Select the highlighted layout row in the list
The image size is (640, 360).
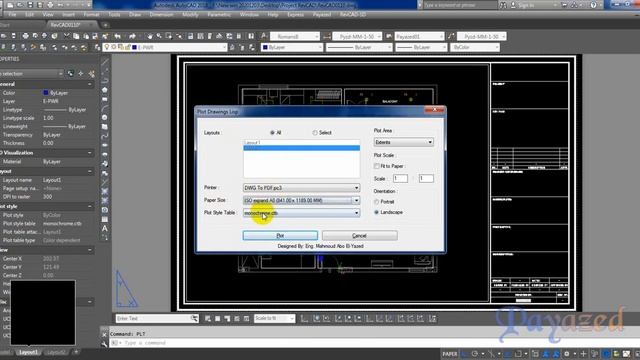301,148
